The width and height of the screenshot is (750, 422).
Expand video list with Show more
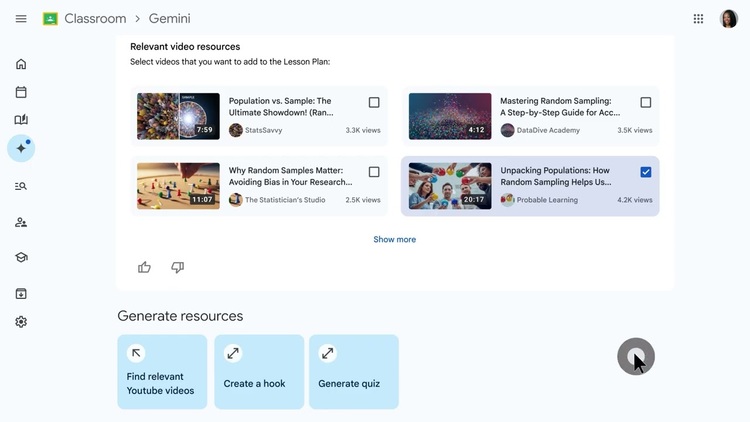click(394, 239)
